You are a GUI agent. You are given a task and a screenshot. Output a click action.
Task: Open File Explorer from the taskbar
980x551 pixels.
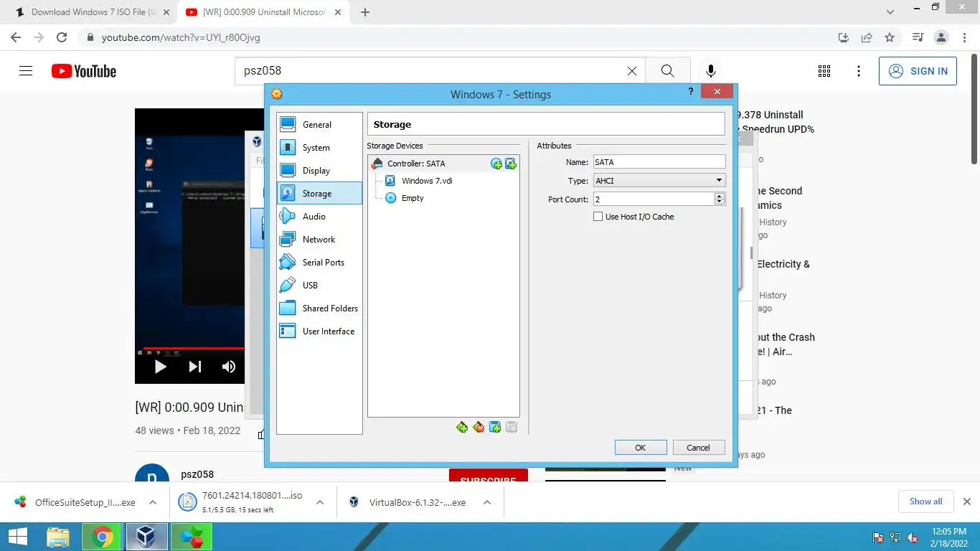pyautogui.click(x=58, y=537)
